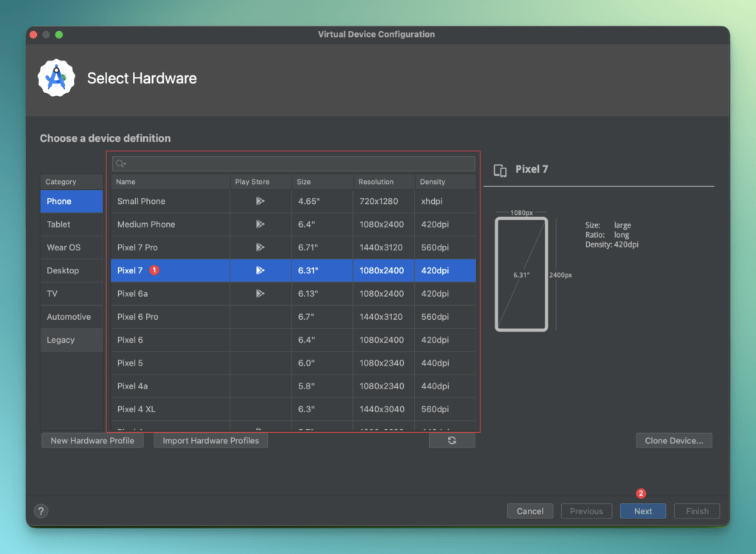Click the Clone Device button
756x554 pixels.
(674, 440)
